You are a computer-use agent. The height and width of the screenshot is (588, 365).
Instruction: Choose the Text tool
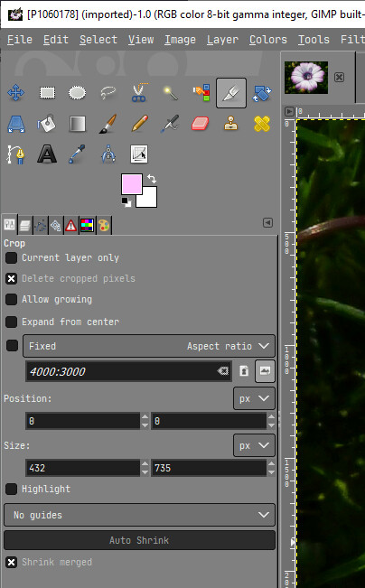(x=47, y=154)
